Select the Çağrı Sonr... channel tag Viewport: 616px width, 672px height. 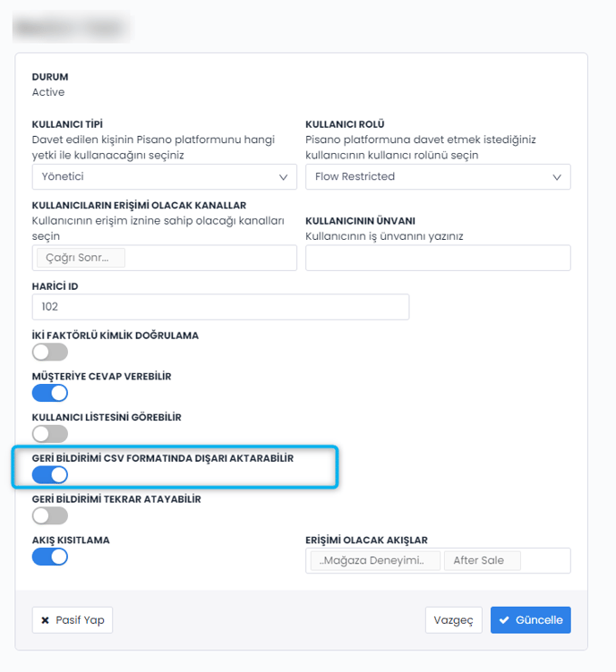click(x=81, y=258)
